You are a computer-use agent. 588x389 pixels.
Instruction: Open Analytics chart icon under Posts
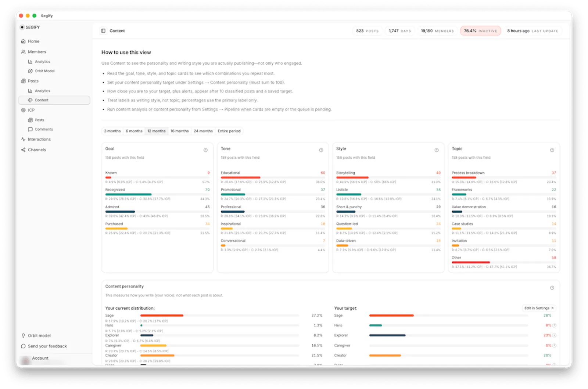[30, 91]
